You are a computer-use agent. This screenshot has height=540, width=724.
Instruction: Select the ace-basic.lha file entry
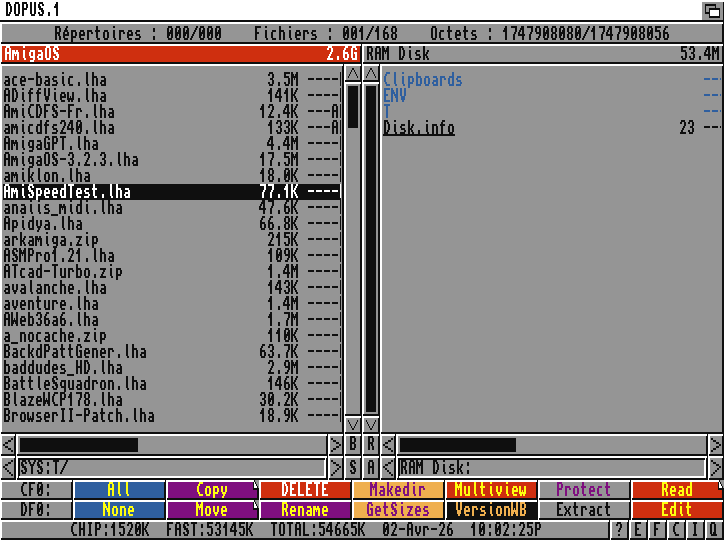(55, 80)
